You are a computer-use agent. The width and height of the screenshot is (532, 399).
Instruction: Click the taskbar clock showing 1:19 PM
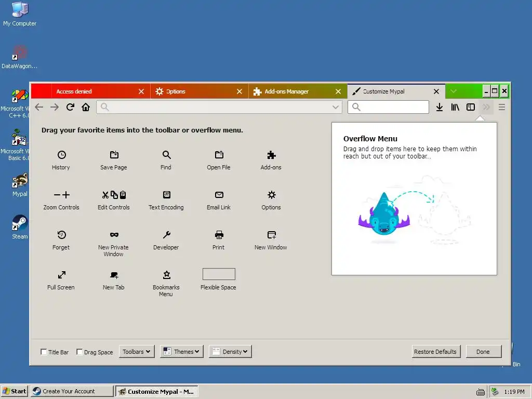(x=514, y=392)
